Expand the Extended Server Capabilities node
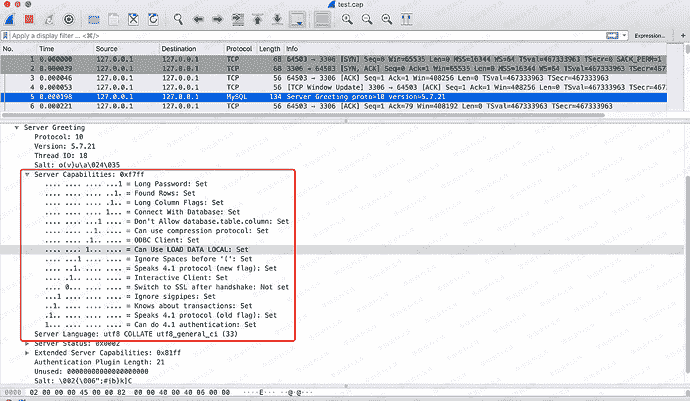Screen dimensions: 690x401 (27, 351)
